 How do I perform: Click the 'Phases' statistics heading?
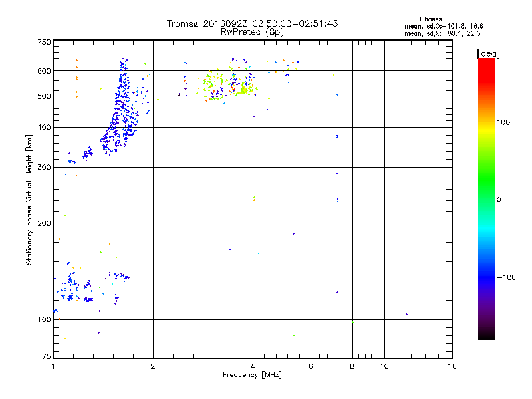coord(430,19)
